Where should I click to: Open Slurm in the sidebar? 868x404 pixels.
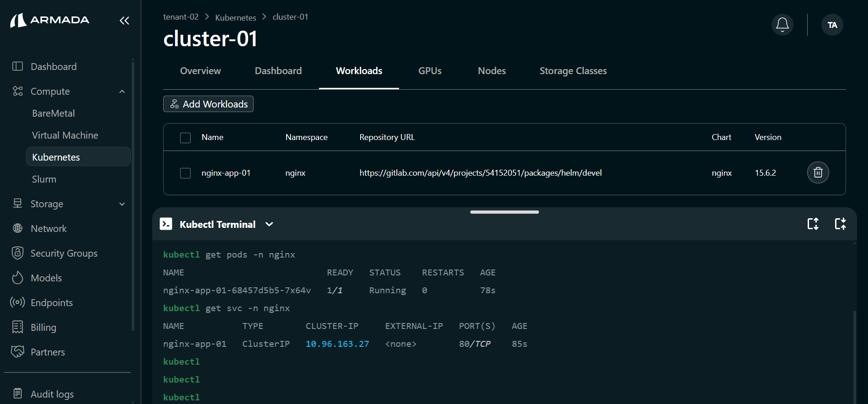[x=44, y=179]
